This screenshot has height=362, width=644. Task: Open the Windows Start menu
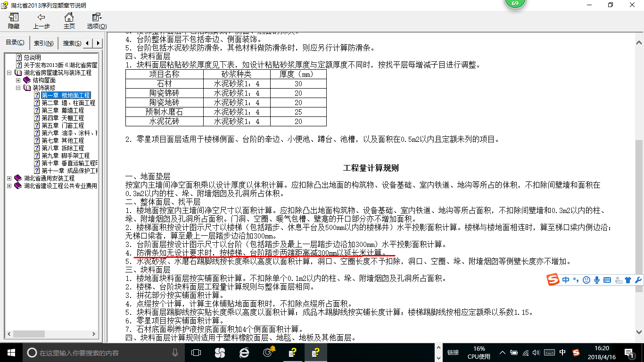tap(11, 352)
